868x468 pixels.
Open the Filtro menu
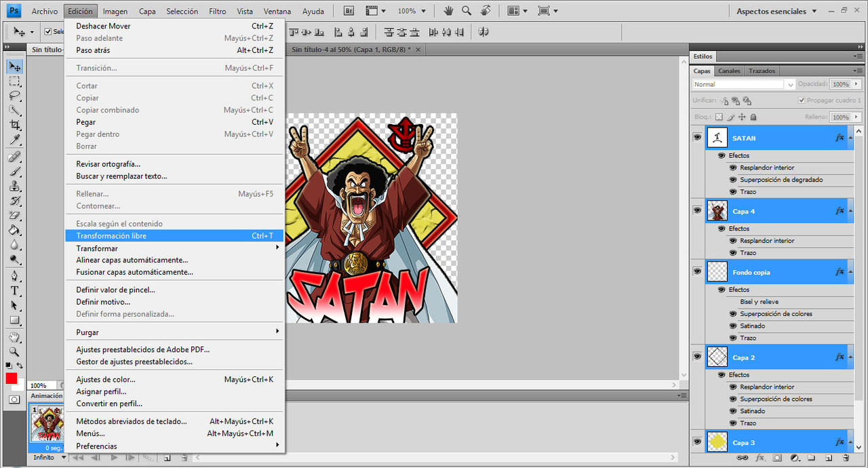coord(218,12)
